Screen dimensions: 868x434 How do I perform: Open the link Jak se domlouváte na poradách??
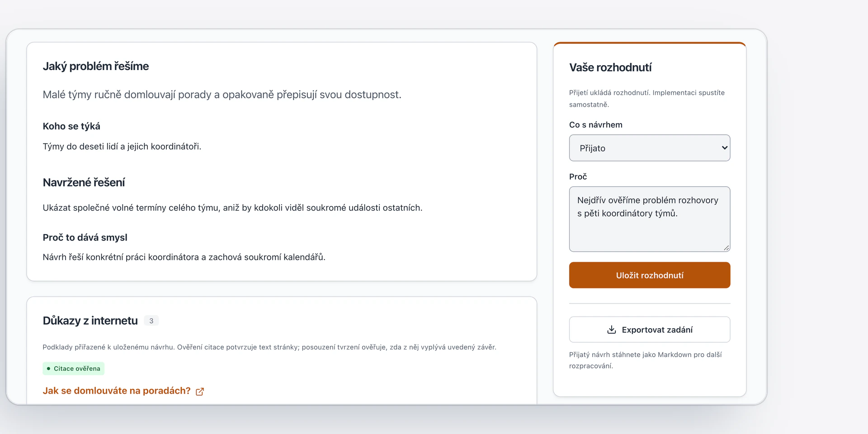pyautogui.click(x=117, y=391)
